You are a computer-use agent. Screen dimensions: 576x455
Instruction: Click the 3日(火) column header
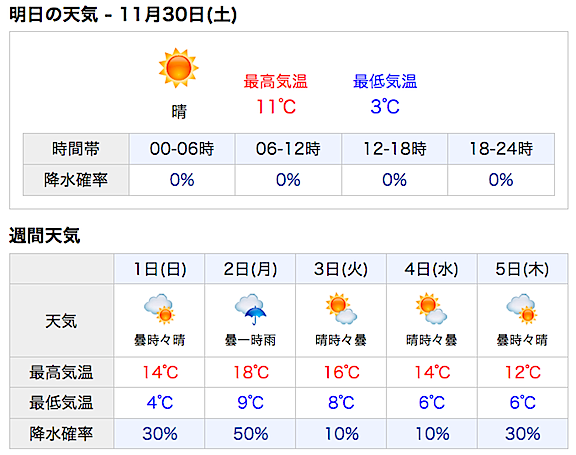pos(341,269)
